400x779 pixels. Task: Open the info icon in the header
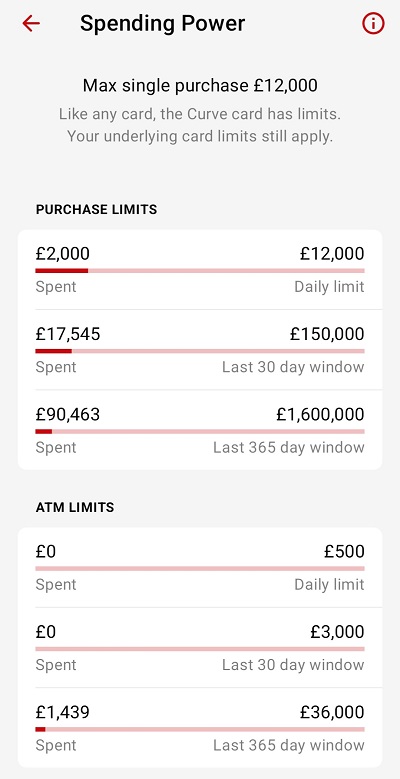373,23
